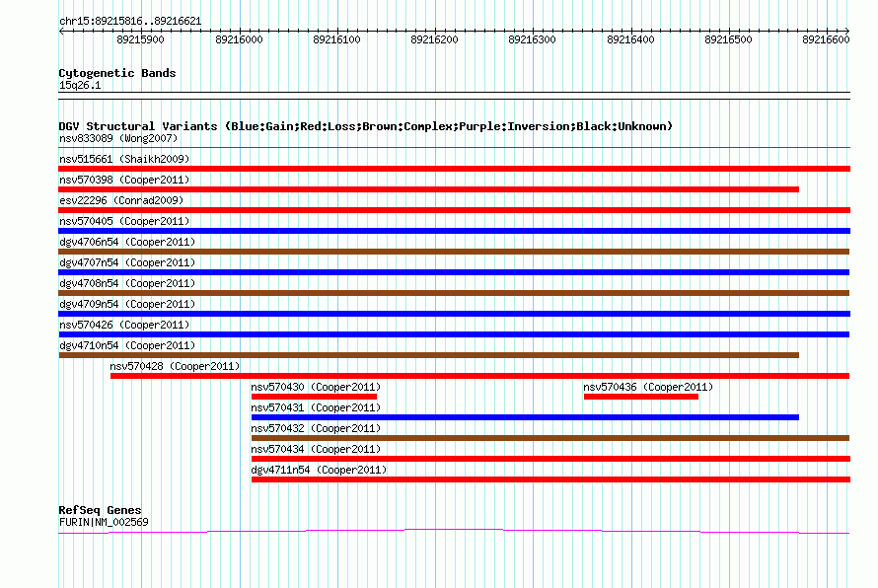Click the blue nsv570405 gain bar
The width and height of the screenshot is (878, 588).
pos(454,231)
